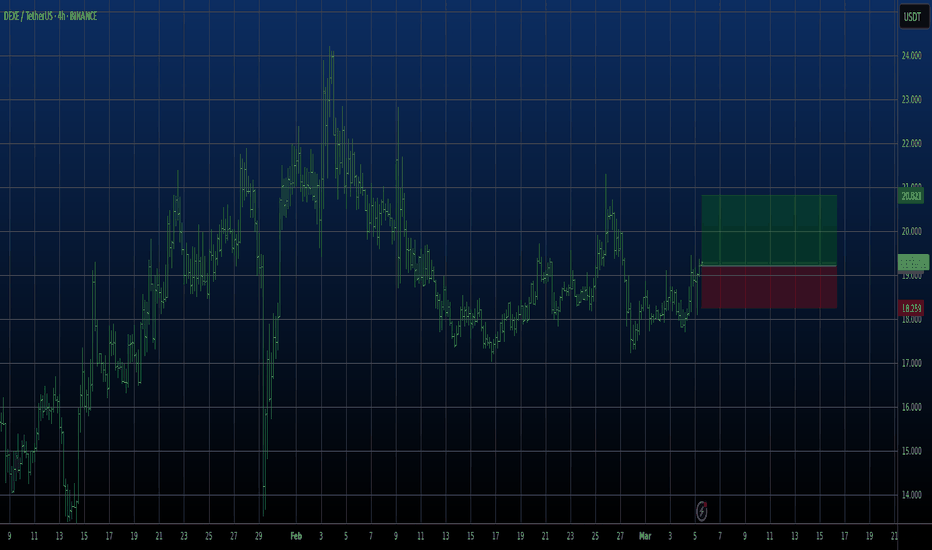Open the USDT currency selector
This screenshot has height=550, width=932.
tap(912, 17)
